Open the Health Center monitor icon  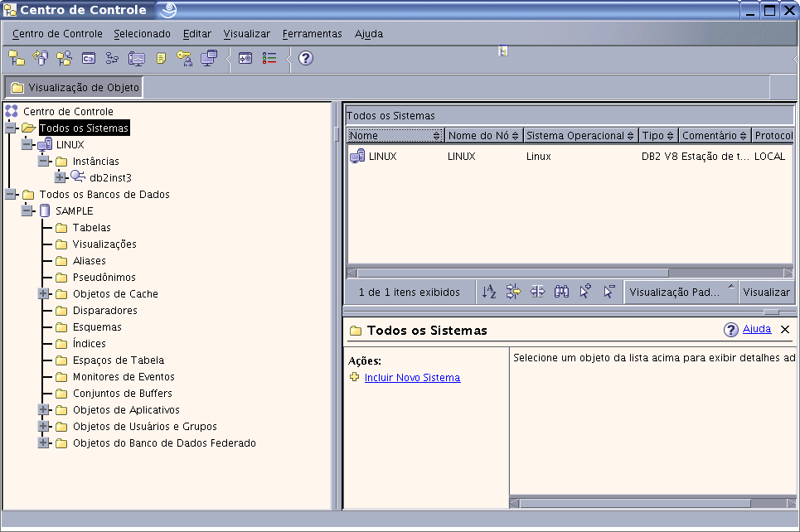coord(136,58)
